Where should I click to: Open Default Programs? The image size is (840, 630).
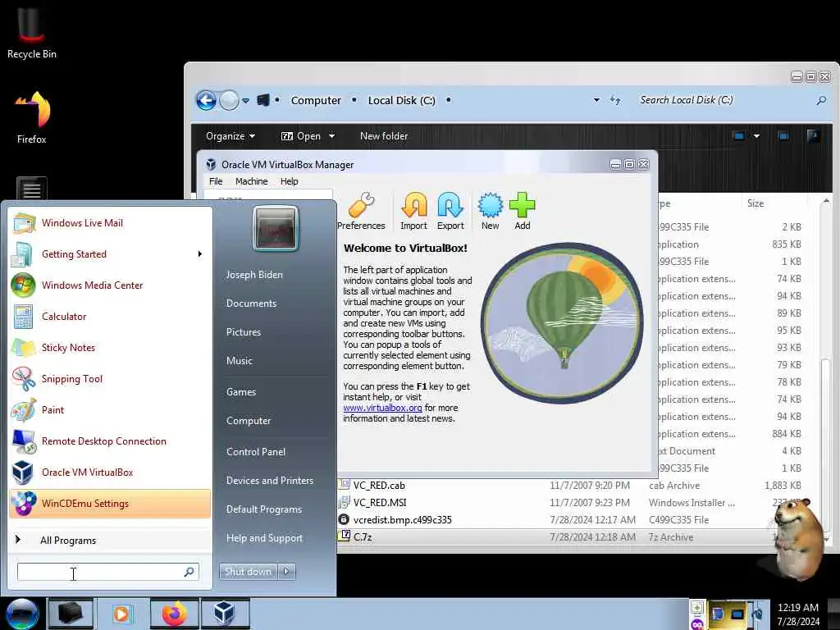point(264,509)
